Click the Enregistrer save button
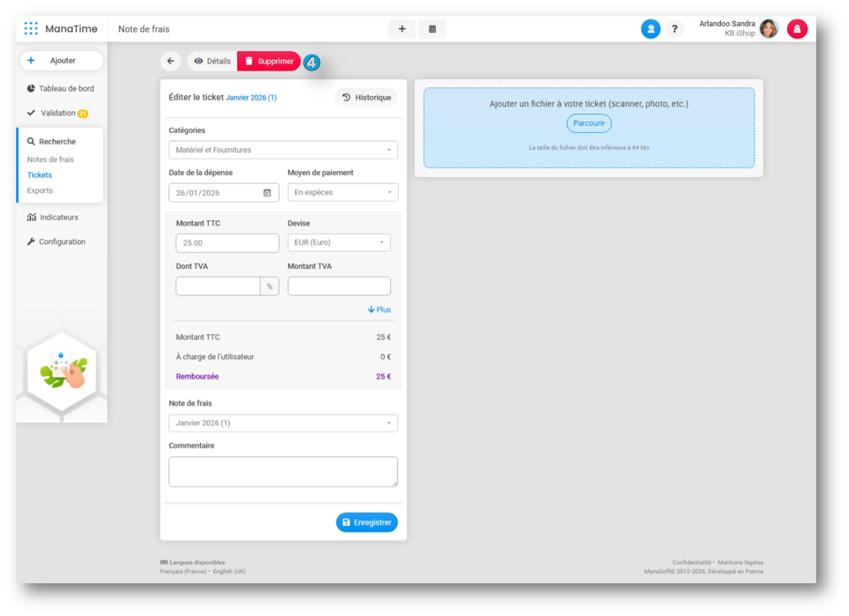849x616 pixels. 366,522
